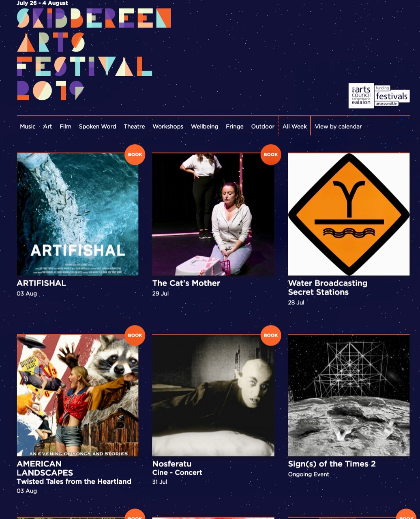
Task: Click the BOOK badge on The Cat's Mother
Action: pos(271,154)
